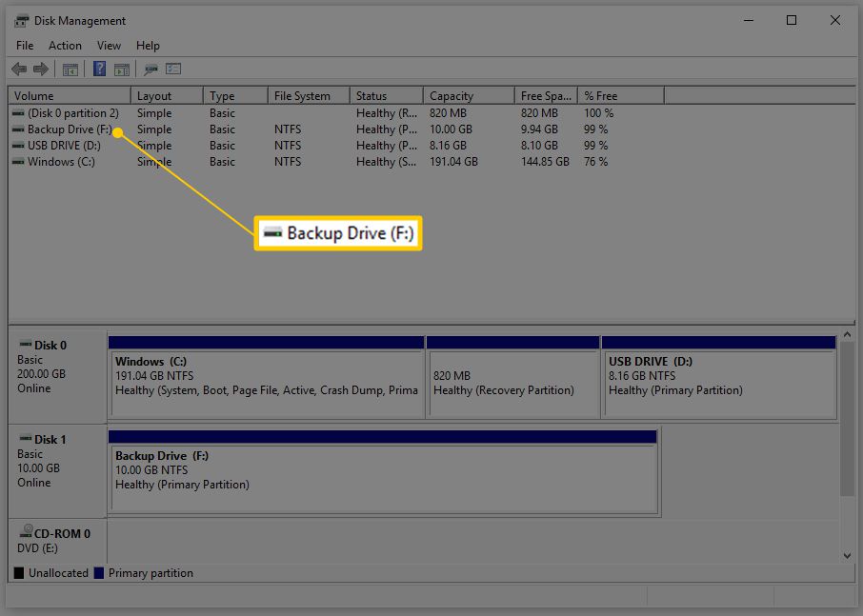
Task: Open Help via blue question mark icon
Action: (x=99, y=70)
